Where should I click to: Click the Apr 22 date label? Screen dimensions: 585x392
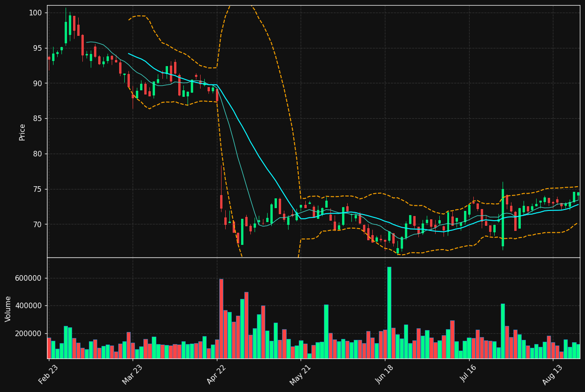click(216, 374)
